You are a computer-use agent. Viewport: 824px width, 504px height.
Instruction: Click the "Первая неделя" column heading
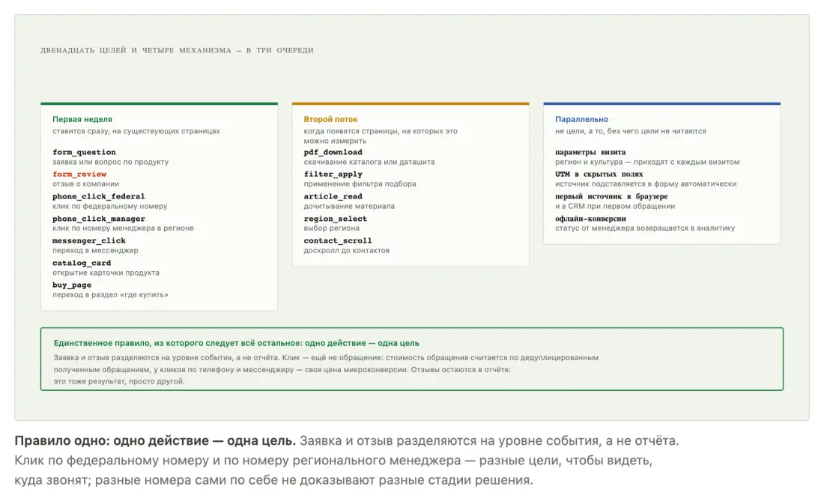click(82, 119)
